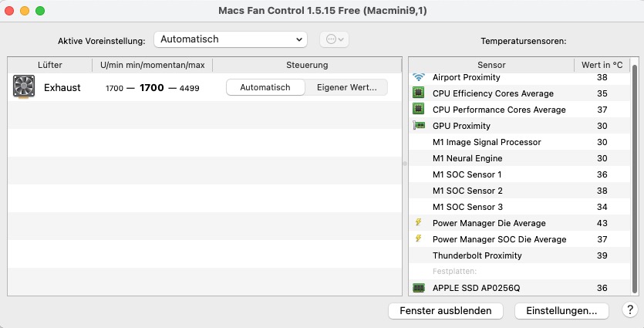644x328 pixels.
Task: Sort by Wert in °C column header
Action: tap(602, 65)
